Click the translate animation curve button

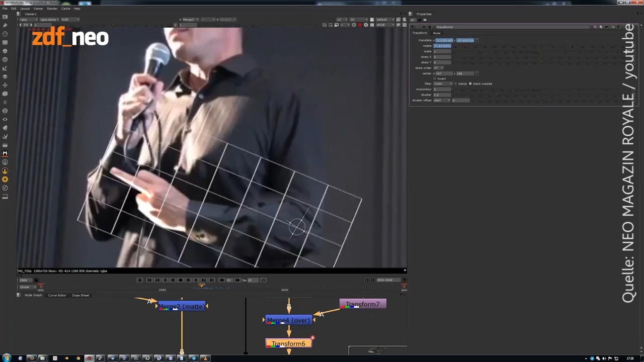pyautogui.click(x=477, y=40)
